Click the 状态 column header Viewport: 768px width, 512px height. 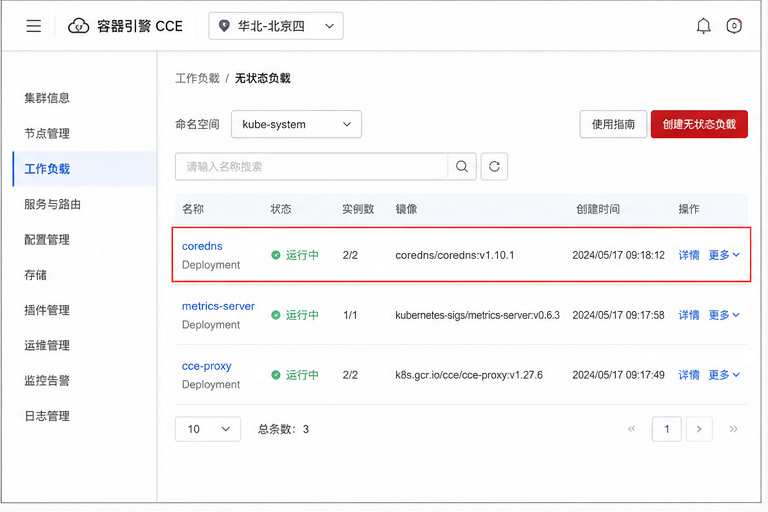[x=281, y=209]
